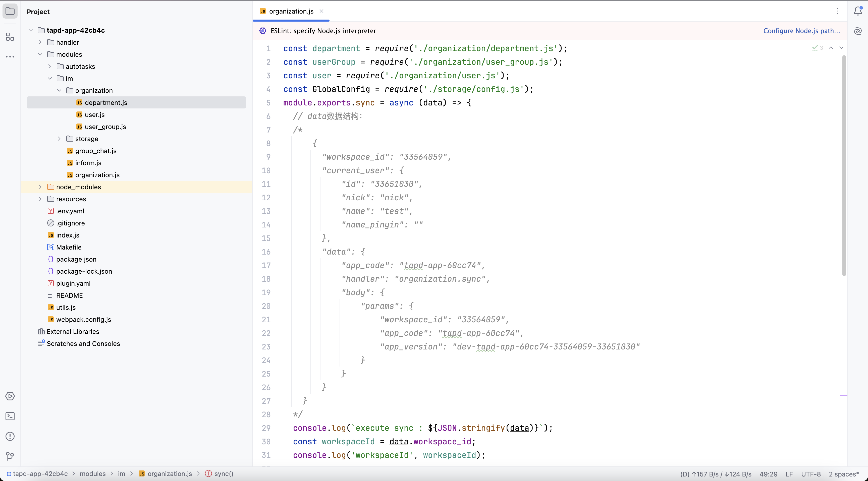Collapse the im folder
Screen dimensions: 868x481
(x=49, y=78)
